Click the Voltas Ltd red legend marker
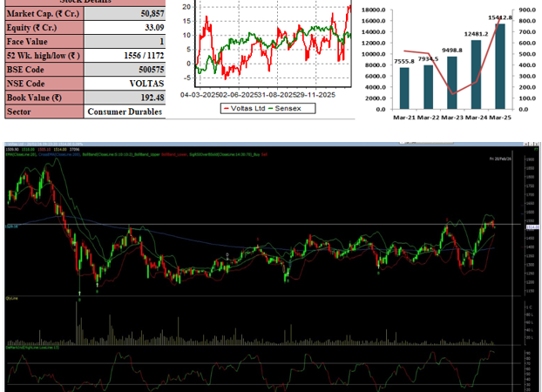Viewport: 542px width, 392px height. [227, 108]
